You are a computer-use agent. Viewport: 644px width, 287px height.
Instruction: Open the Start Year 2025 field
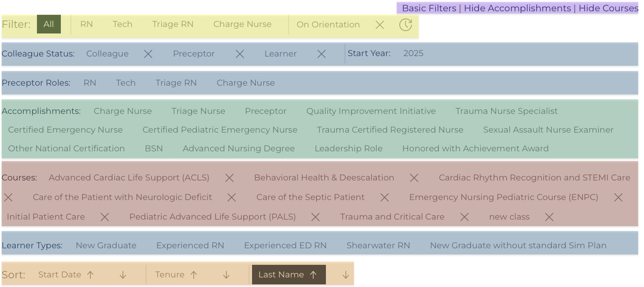click(413, 53)
